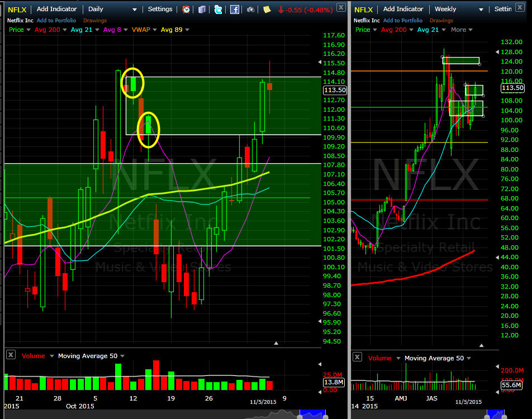Click the left arrow marker beside 44.00
Viewport: 532px width, 419px height.
[x=497, y=258]
